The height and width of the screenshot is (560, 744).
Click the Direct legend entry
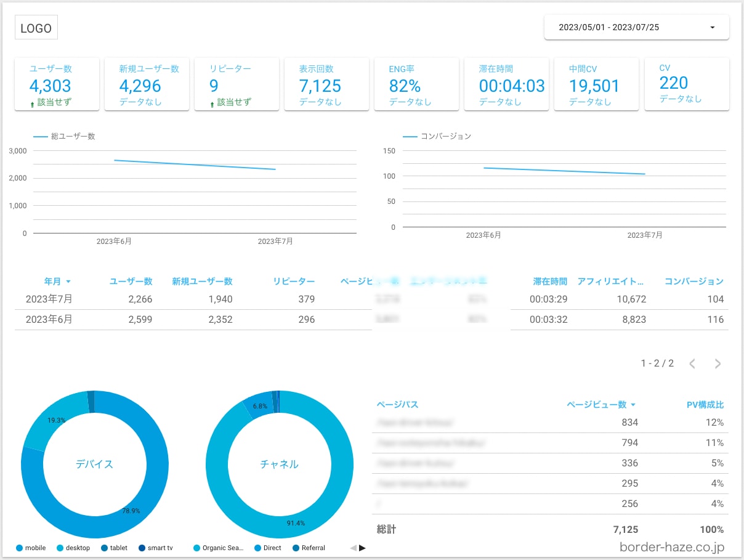tap(268, 548)
